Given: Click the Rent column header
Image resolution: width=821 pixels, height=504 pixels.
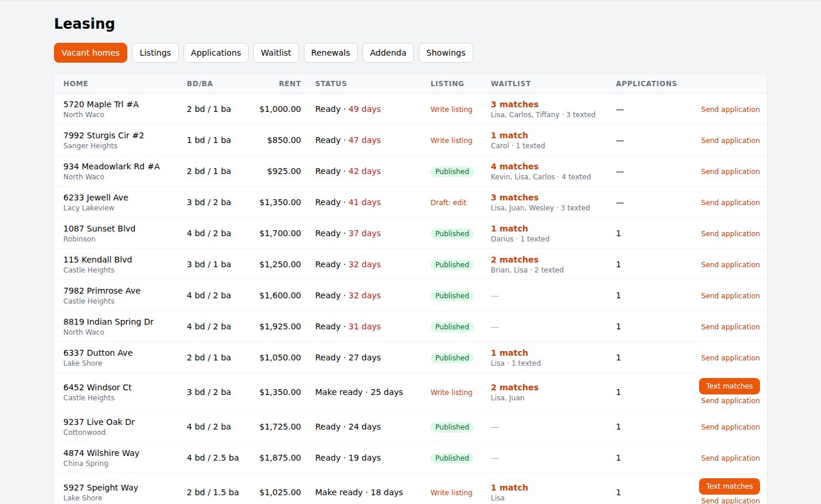Looking at the screenshot, I should [x=290, y=84].
